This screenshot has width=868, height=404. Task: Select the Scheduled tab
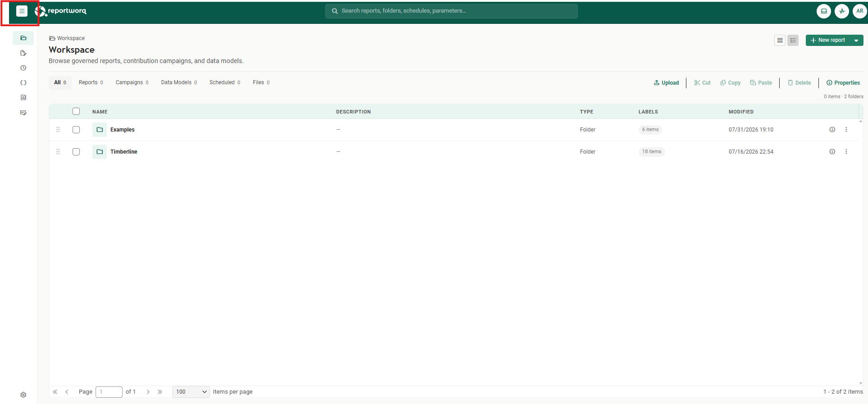tap(225, 82)
